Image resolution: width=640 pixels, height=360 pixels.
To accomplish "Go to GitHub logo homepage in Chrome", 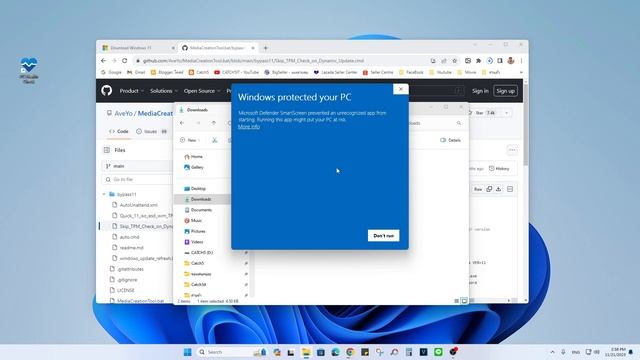I will pyautogui.click(x=107, y=91).
